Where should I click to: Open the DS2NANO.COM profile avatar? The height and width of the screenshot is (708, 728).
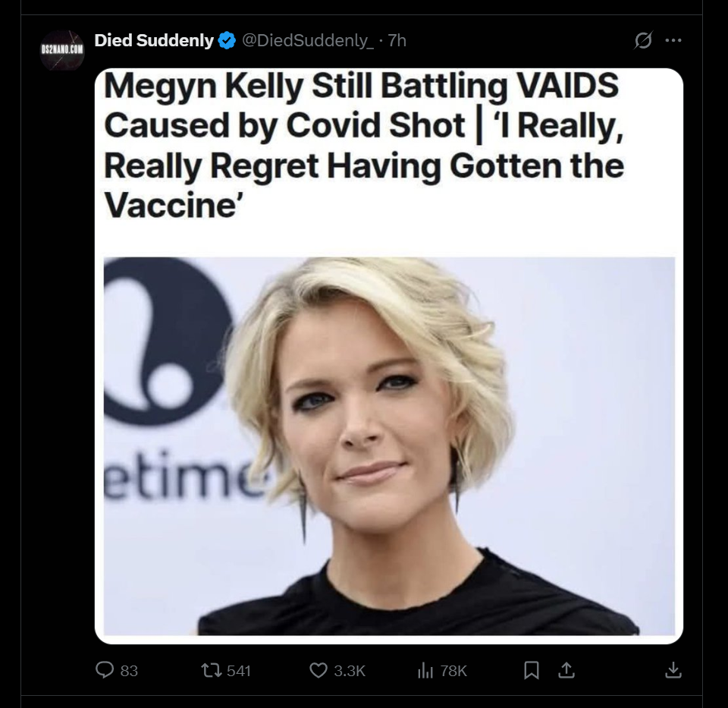point(62,50)
